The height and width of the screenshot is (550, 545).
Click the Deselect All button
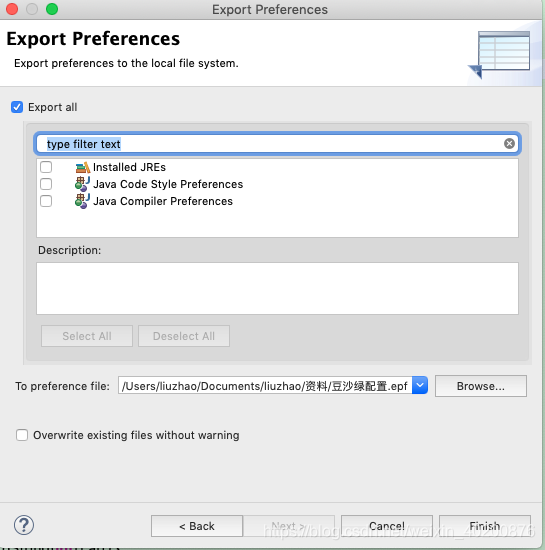click(x=184, y=336)
